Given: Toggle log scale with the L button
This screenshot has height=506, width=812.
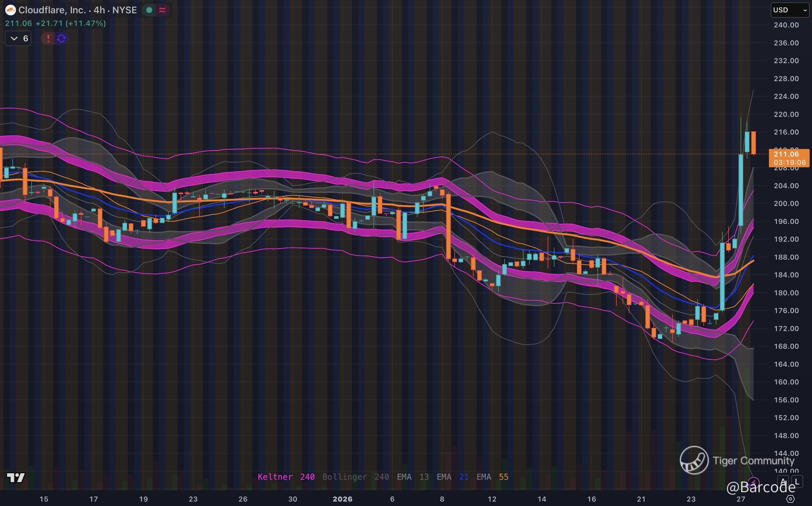Looking at the screenshot, I should 797,482.
